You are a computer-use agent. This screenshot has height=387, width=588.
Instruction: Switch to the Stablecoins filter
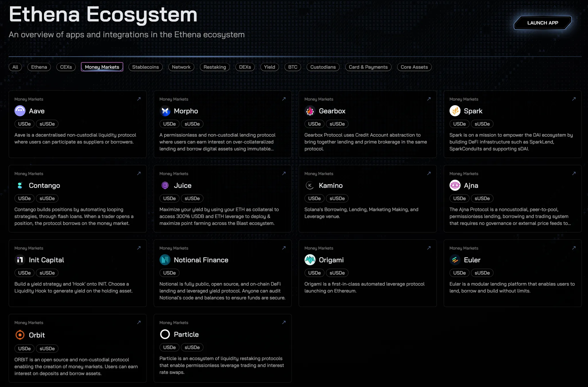pos(146,67)
